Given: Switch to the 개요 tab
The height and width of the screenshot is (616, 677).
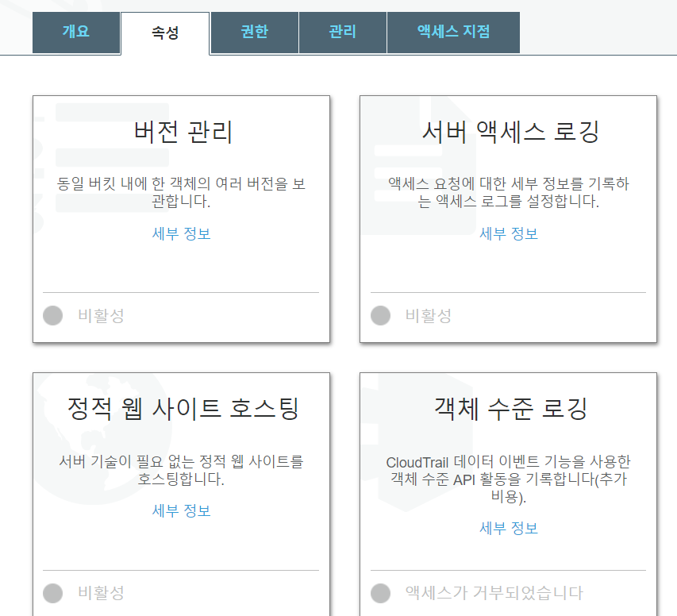Looking at the screenshot, I should [76, 33].
